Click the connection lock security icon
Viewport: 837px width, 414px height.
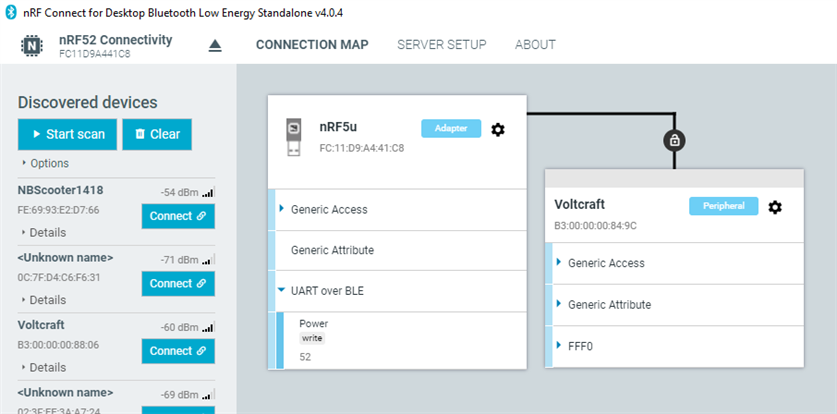pyautogui.click(x=674, y=141)
